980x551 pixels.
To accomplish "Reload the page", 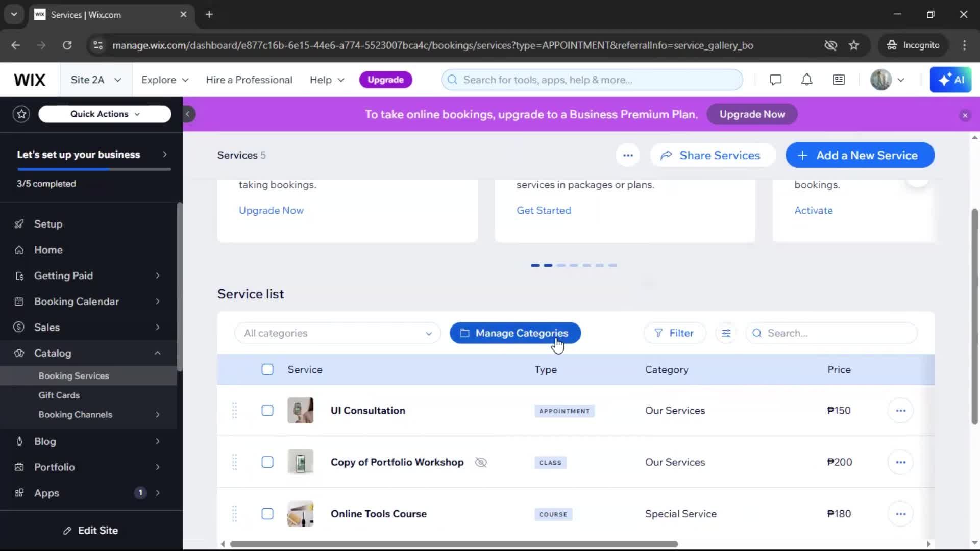I will [67, 45].
